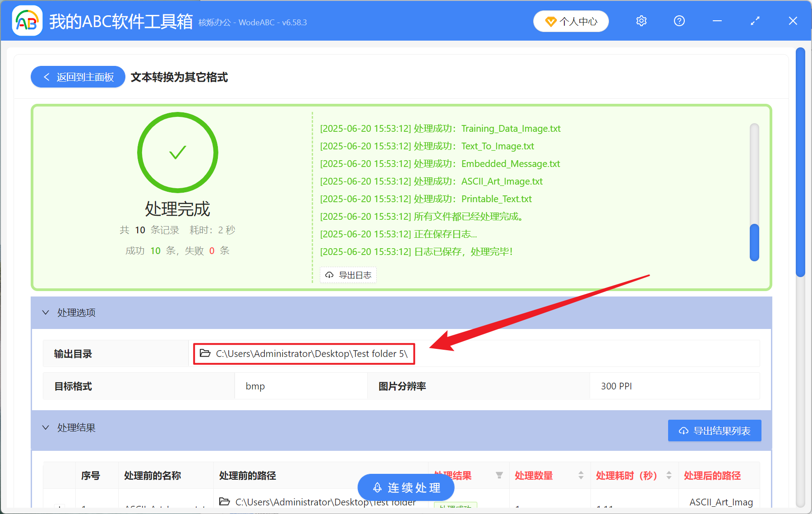Collapse the 处理选项 section
This screenshot has width=812, height=514.
point(45,312)
